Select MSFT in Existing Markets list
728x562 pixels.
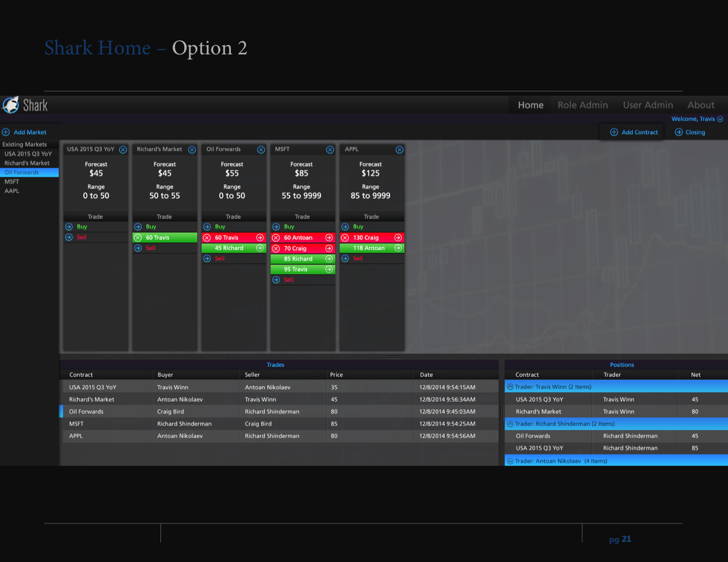click(12, 182)
